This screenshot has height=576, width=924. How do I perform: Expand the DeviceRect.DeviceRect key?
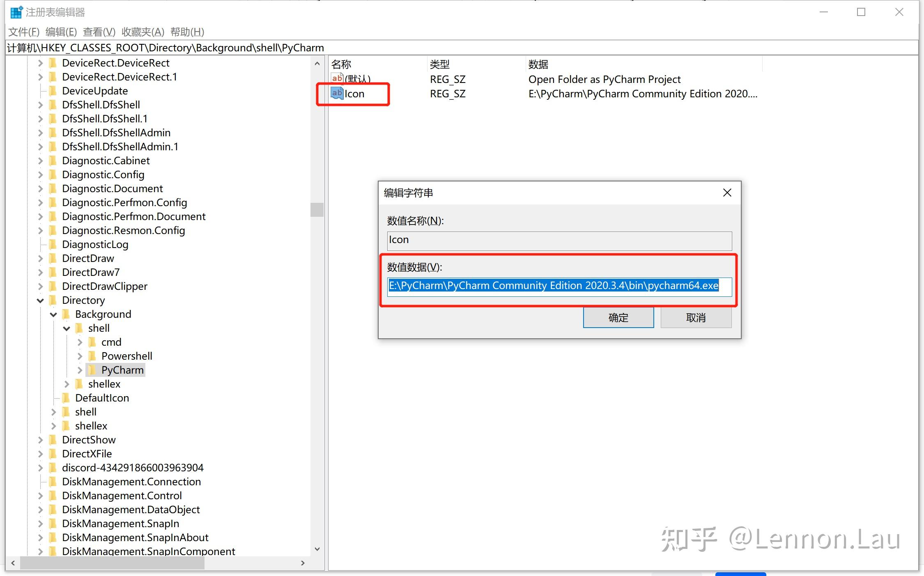click(x=40, y=63)
